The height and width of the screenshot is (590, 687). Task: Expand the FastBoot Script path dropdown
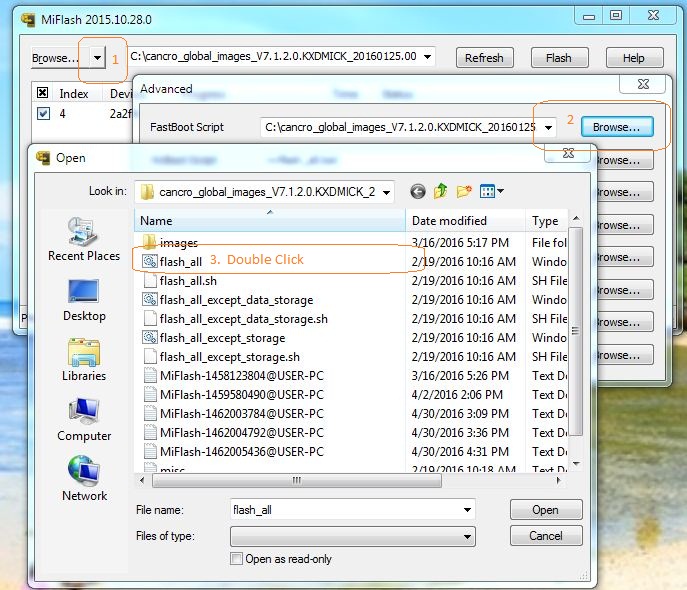click(x=548, y=127)
